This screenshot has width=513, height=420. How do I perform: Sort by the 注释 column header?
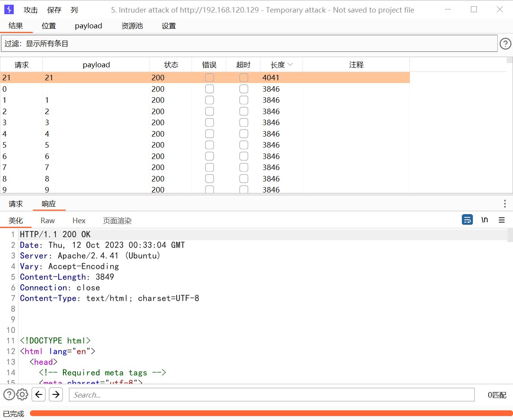click(356, 65)
